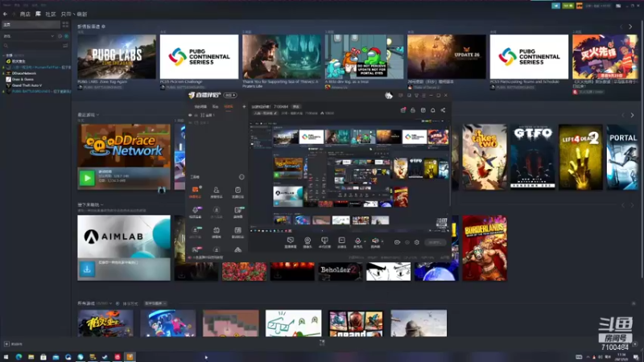Select Draw & Guess in the sidebar list
The height and width of the screenshot is (362, 644).
point(23,79)
